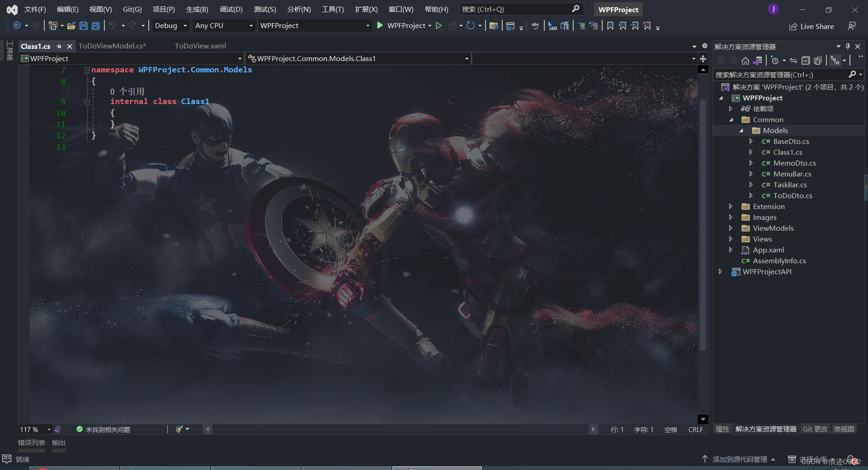The height and width of the screenshot is (470, 868).
Task: Click Sync with Active Document arrows icon
Action: (793, 61)
